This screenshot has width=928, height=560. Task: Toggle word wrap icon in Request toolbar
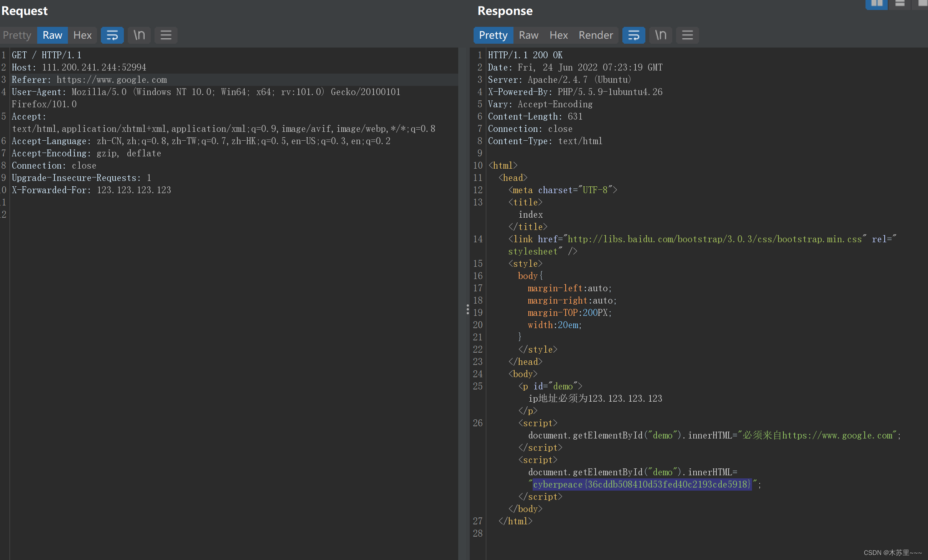click(112, 35)
